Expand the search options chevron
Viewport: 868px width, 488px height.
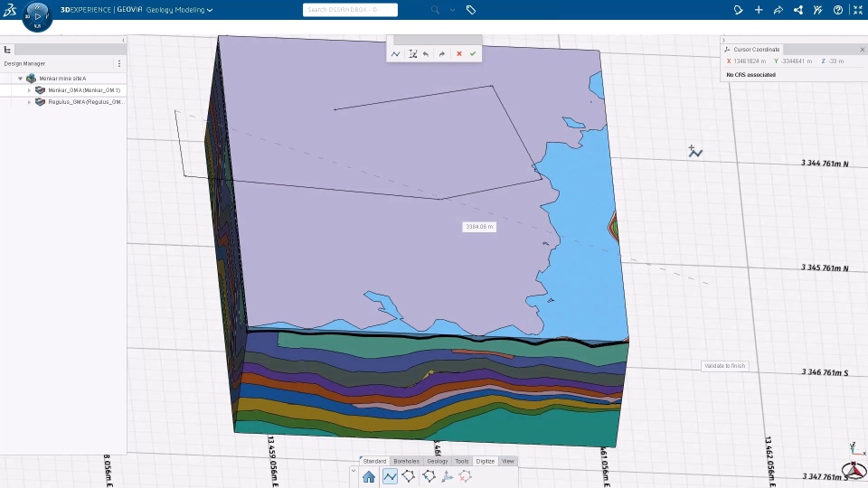[452, 10]
